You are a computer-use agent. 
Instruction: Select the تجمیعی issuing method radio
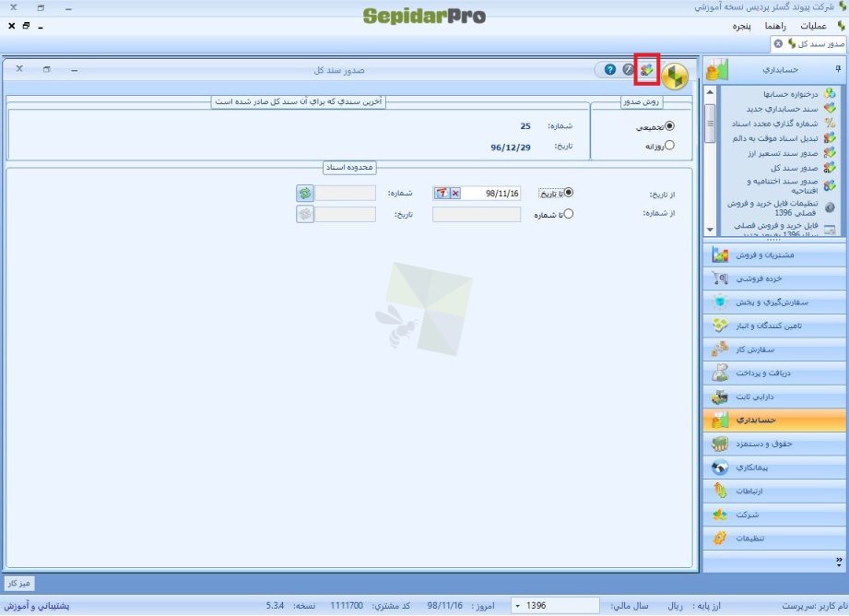point(670,125)
